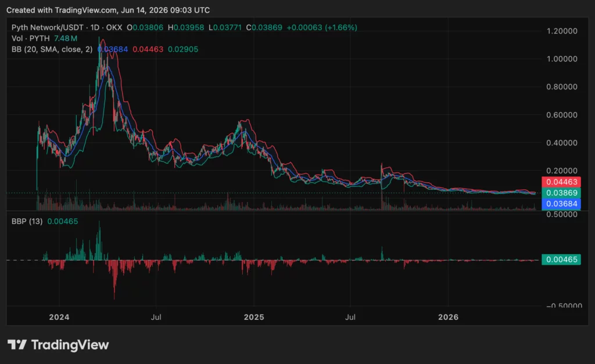This screenshot has width=595, height=364.
Task: Click the low price value L0.03771
Action: (225, 28)
